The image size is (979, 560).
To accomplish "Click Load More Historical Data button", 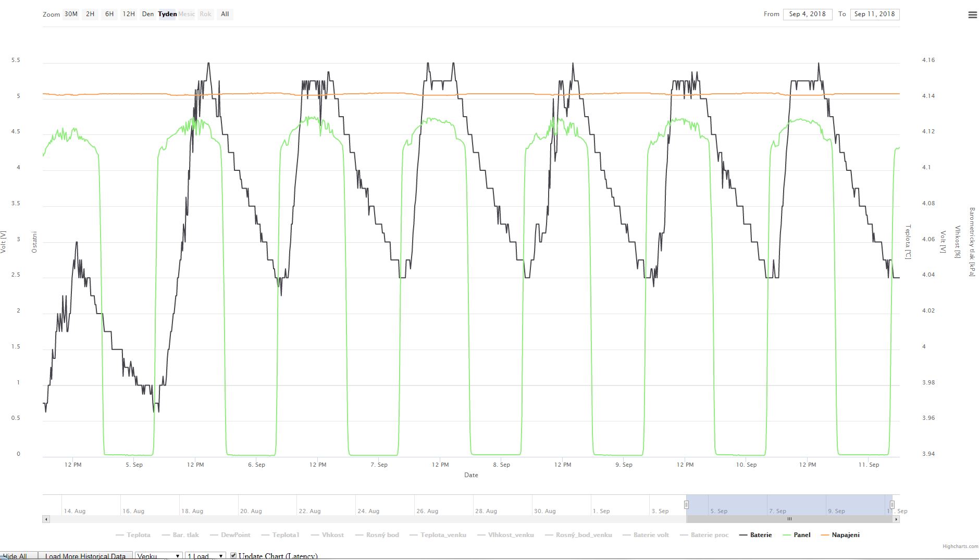I will 85,556.
